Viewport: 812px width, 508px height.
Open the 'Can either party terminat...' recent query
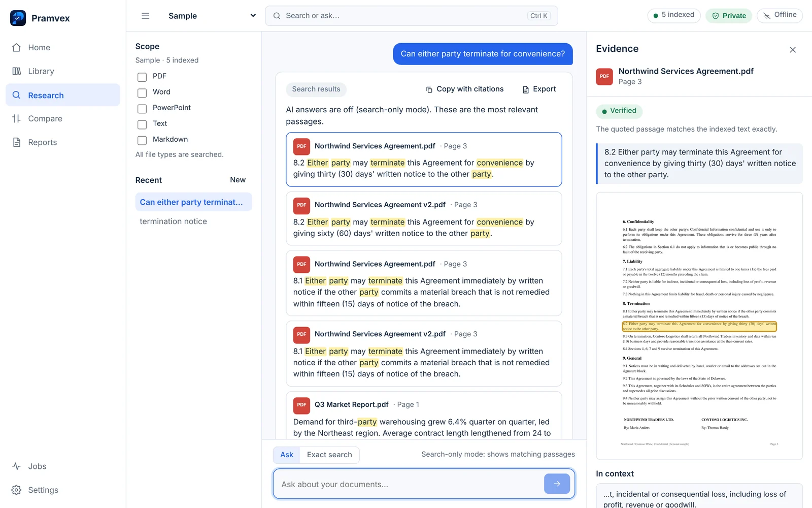tap(193, 202)
